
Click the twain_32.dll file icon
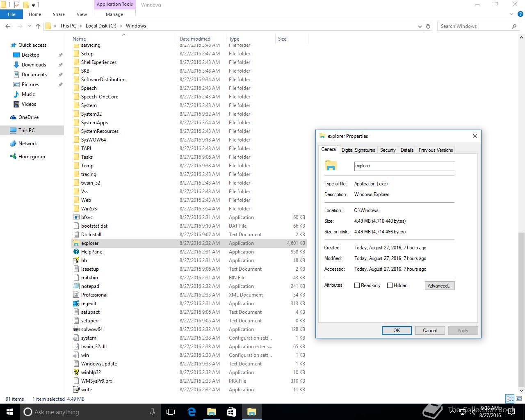coord(76,347)
